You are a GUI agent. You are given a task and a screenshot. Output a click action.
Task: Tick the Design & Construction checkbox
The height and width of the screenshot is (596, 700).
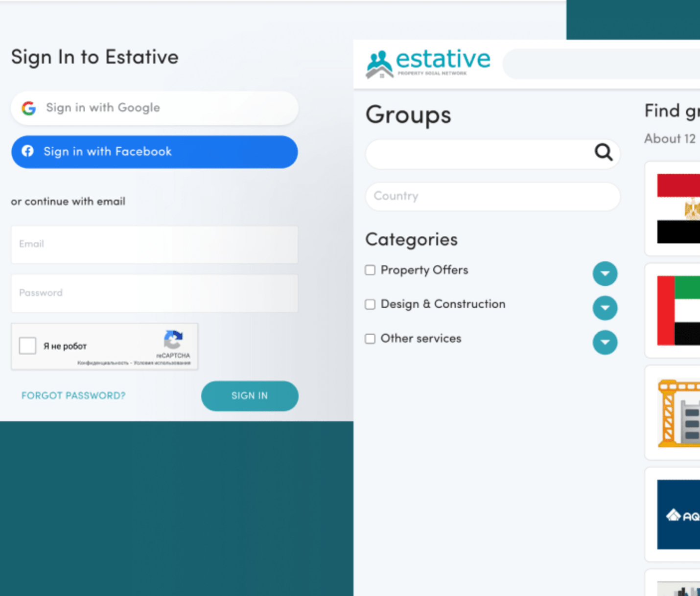pos(370,304)
